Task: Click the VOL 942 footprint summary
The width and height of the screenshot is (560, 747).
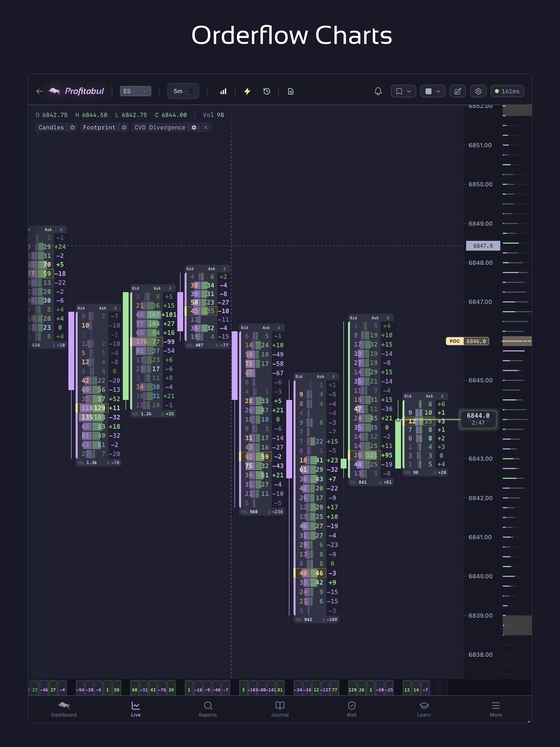Action: click(x=316, y=620)
